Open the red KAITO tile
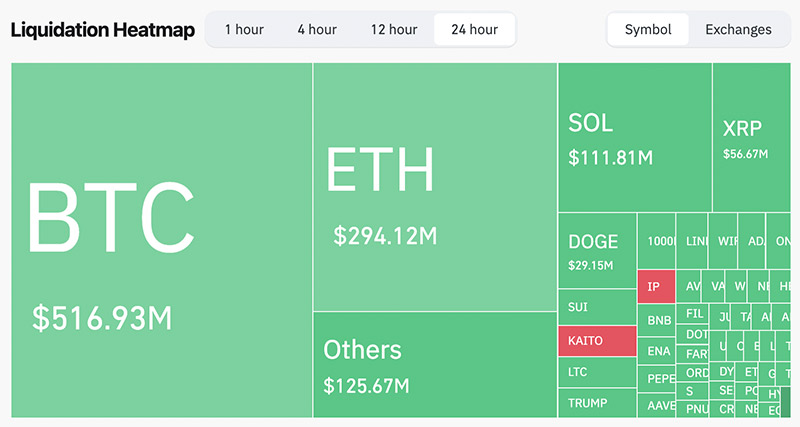Screen dimensions: 800x427 coord(597,341)
